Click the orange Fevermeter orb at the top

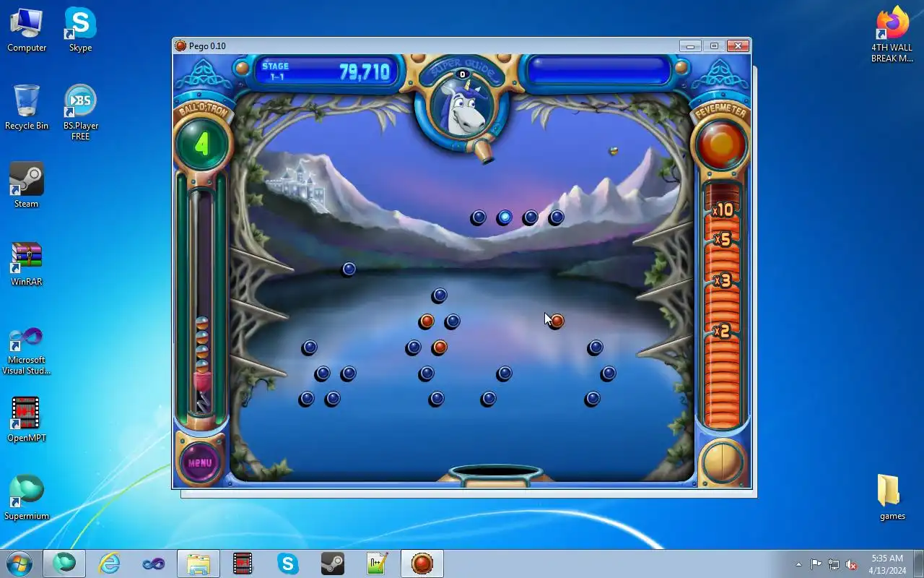(x=720, y=144)
